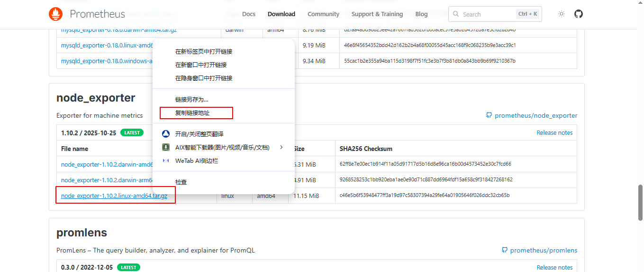This screenshot has width=644, height=272.
Task: Choose 链接另存为... in context menu
Action: coord(192,99)
